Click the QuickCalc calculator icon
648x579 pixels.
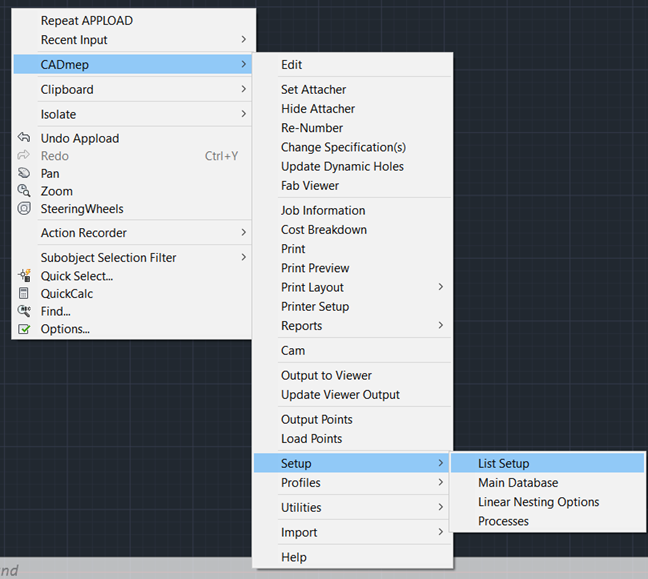point(24,293)
